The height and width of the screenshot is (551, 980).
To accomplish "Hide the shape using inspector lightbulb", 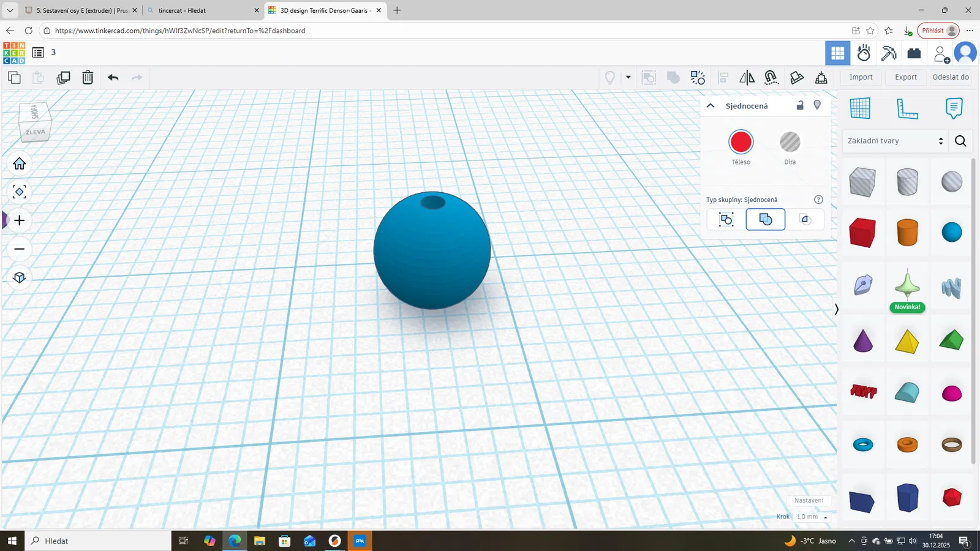I will [817, 105].
